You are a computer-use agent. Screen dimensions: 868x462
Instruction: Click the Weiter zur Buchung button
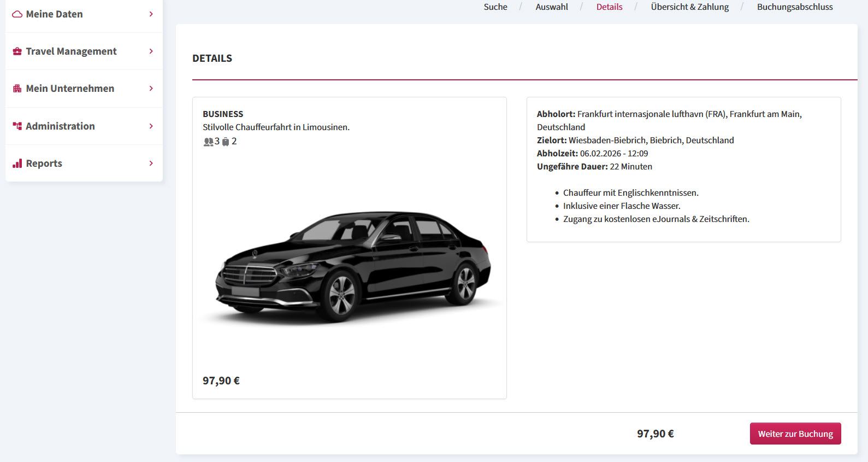click(x=795, y=434)
